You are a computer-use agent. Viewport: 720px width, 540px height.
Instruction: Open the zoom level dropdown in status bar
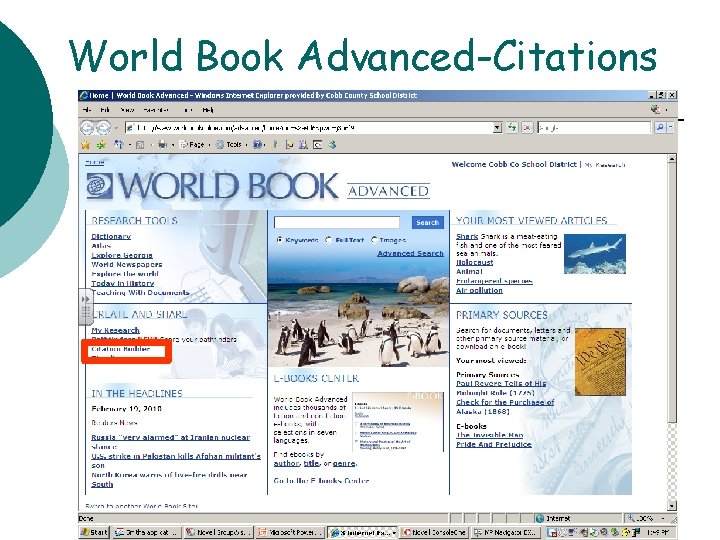(x=663, y=518)
